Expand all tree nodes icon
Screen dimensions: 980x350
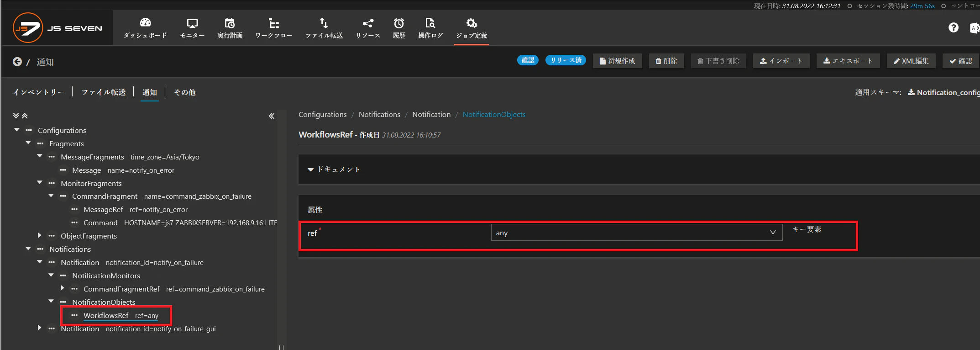pyautogui.click(x=16, y=116)
